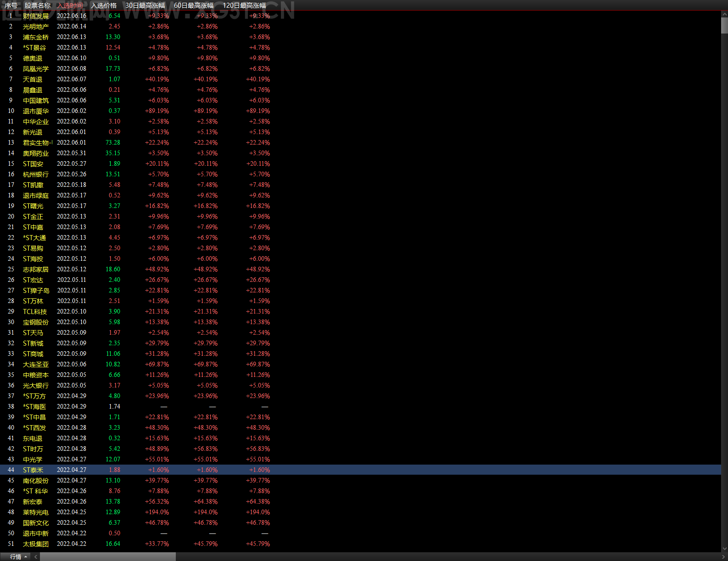This screenshot has height=561, width=728.
Task: Select the 凤凰光学 stock name
Action: coord(36,69)
